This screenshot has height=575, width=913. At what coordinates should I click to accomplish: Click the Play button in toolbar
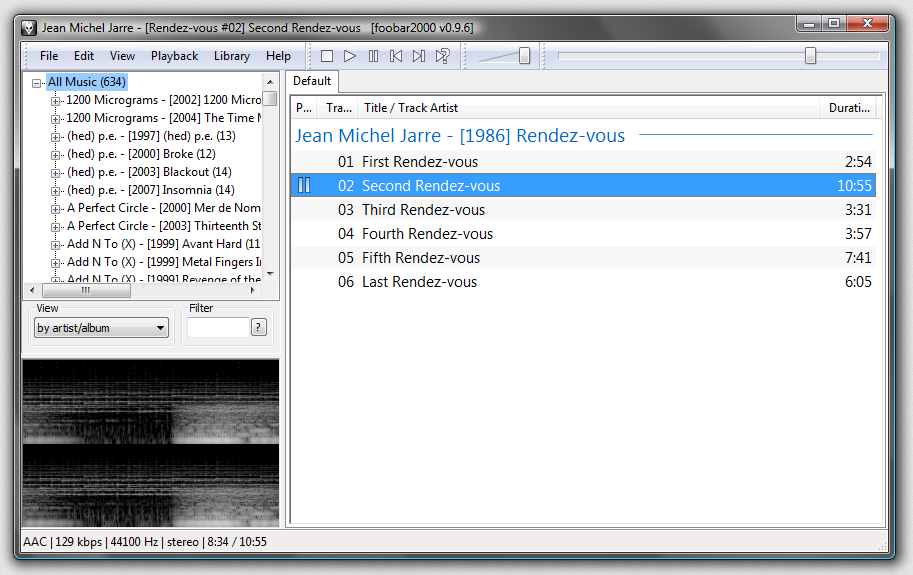(x=349, y=56)
